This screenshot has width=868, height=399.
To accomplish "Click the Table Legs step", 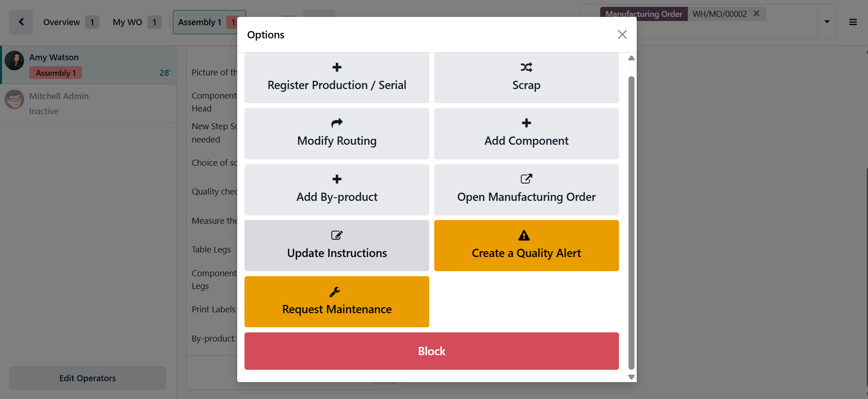I will coord(211,250).
